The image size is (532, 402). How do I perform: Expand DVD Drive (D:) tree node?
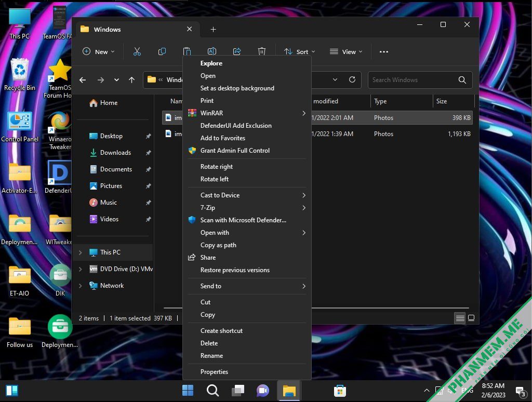tap(81, 269)
